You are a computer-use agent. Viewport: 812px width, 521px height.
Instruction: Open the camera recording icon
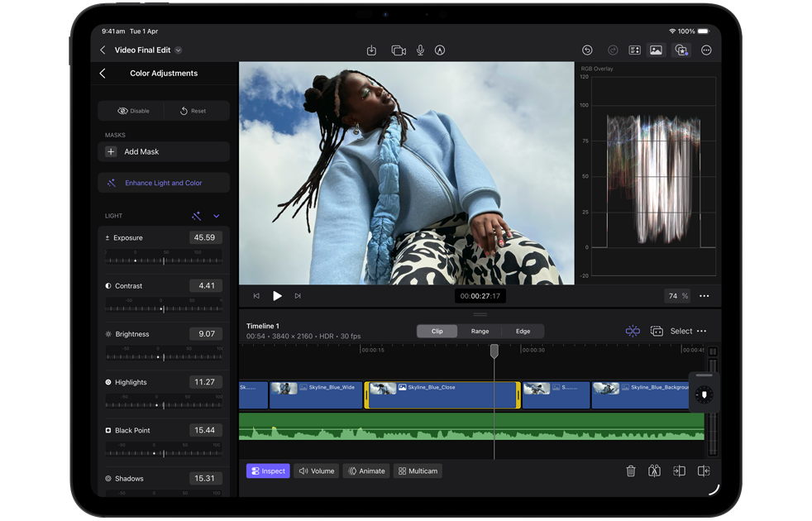(398, 50)
